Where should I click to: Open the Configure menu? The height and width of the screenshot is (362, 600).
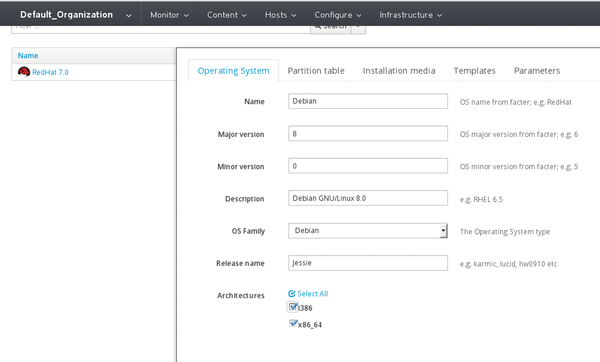[x=338, y=15]
